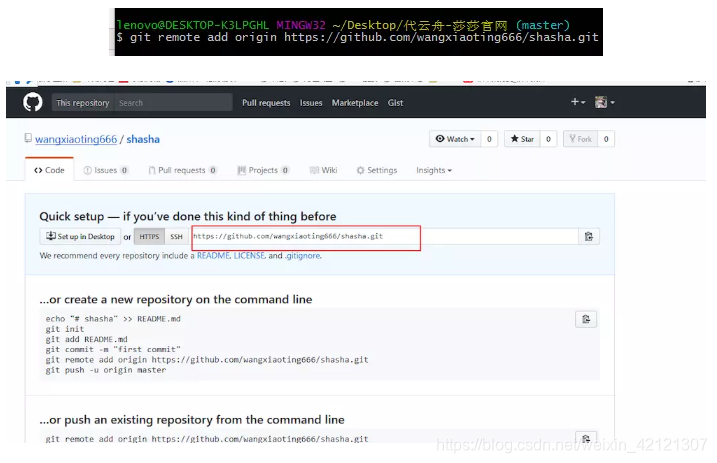Click the terminal prompt path line with (master)
This screenshot has width=717, height=463.
tap(343, 25)
